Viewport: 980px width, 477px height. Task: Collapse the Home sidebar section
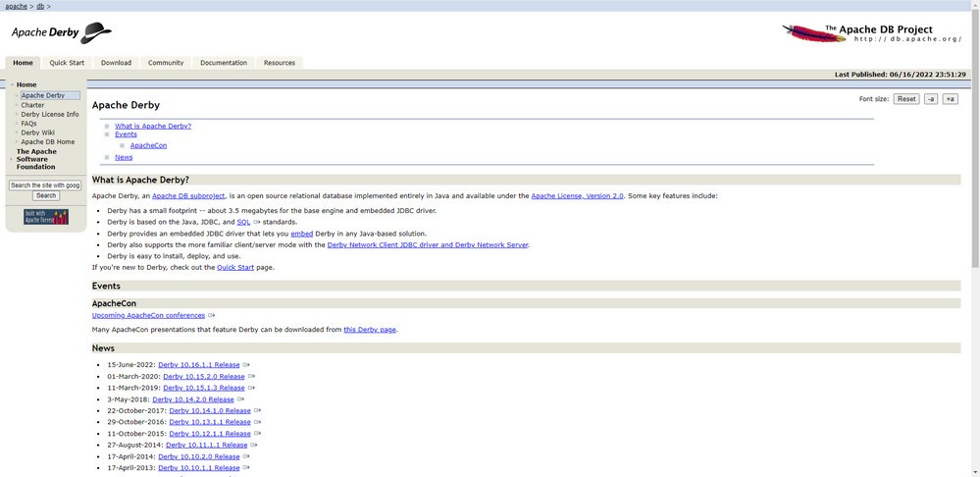(x=12, y=84)
